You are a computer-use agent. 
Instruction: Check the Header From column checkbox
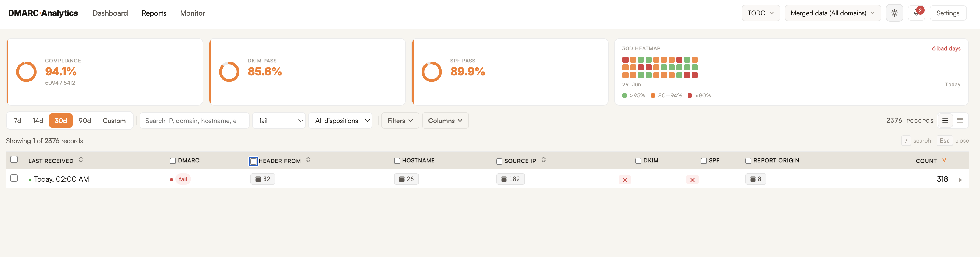coord(253,162)
